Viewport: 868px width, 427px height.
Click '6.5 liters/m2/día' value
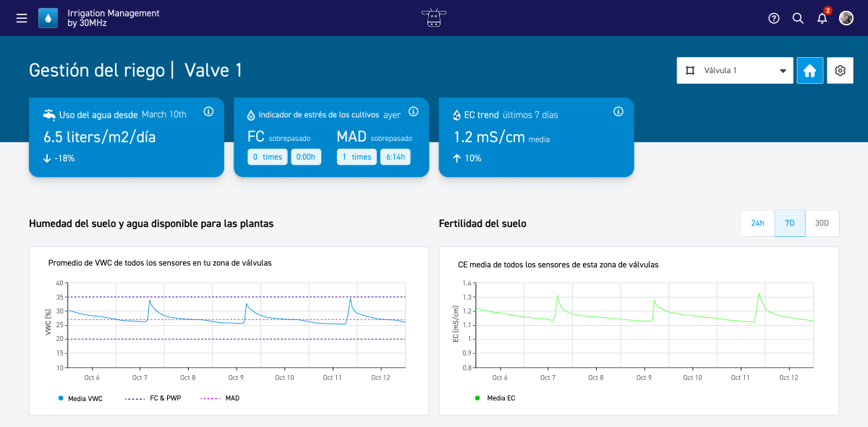click(x=99, y=137)
